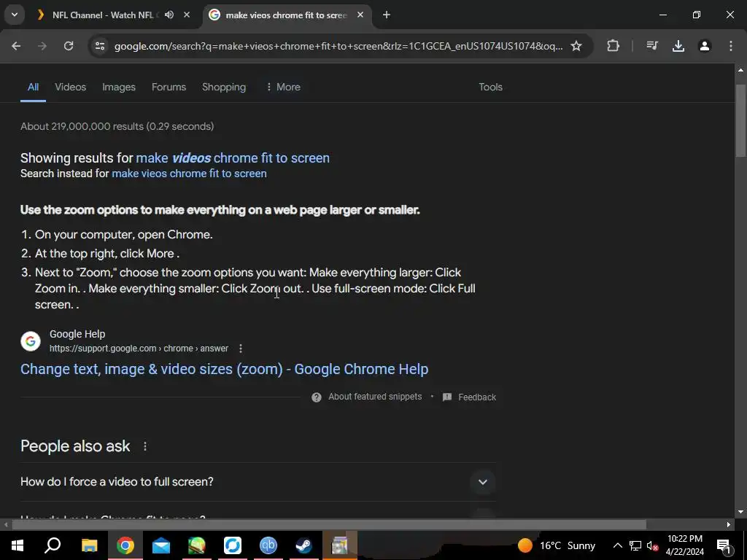Go forward to the next page
747x560 pixels.
point(42,46)
